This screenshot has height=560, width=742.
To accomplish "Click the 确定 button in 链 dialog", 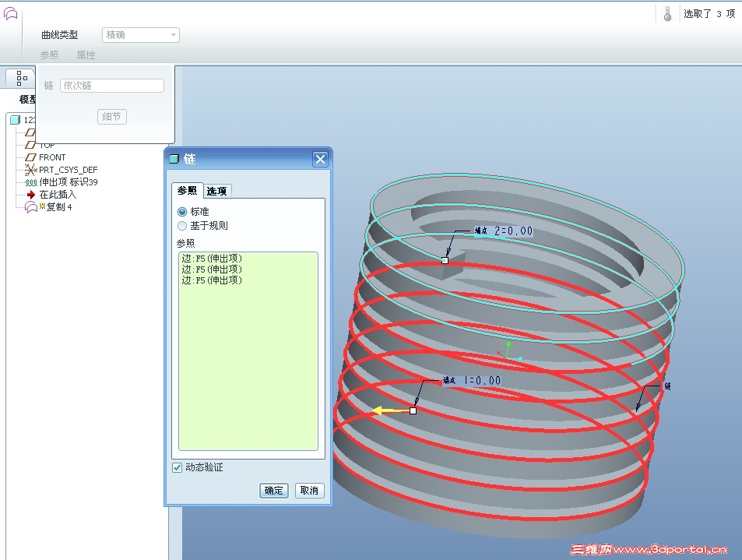I will (273, 491).
